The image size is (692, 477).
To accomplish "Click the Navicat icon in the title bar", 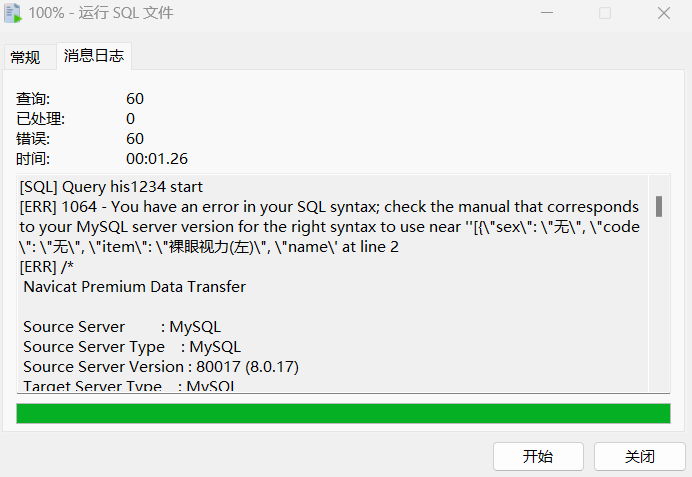I will [x=13, y=14].
